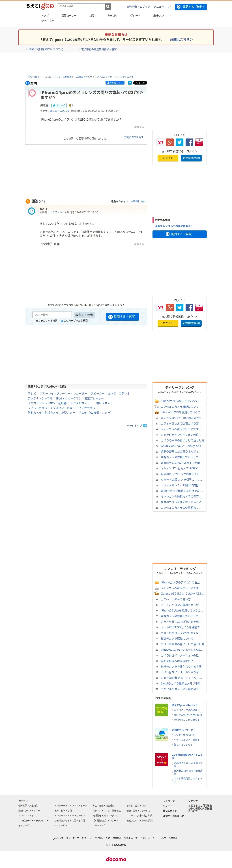
Task: Click 漫画をレンタルでお得に読める！ link
Action: pyautogui.click(x=174, y=226)
